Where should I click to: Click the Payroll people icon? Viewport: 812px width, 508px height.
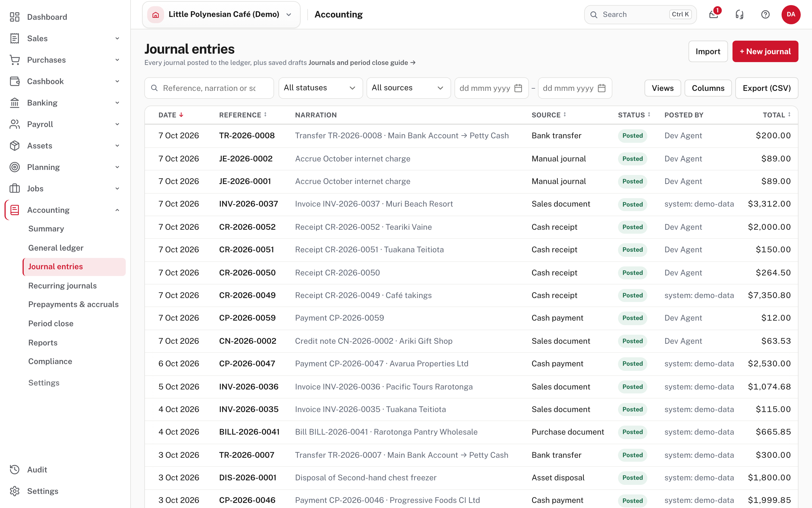click(14, 124)
